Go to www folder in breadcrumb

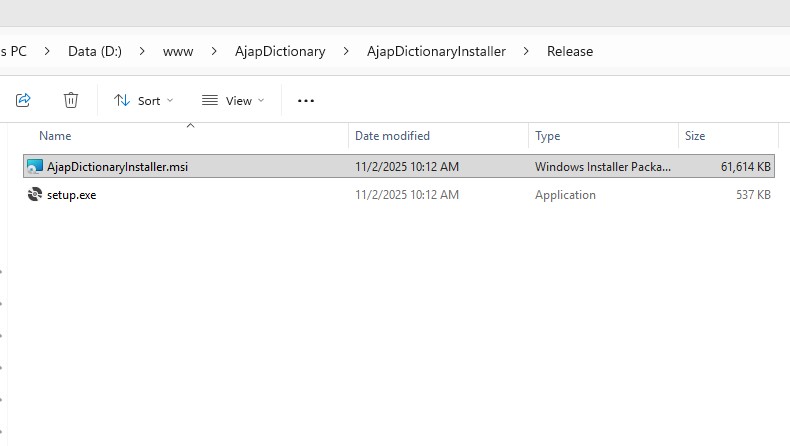click(178, 51)
